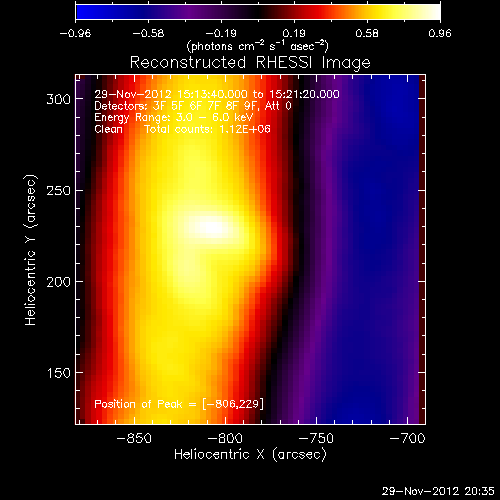Click the -850 tick label on X axis
Viewport: 500px width, 500px height.
tap(134, 438)
